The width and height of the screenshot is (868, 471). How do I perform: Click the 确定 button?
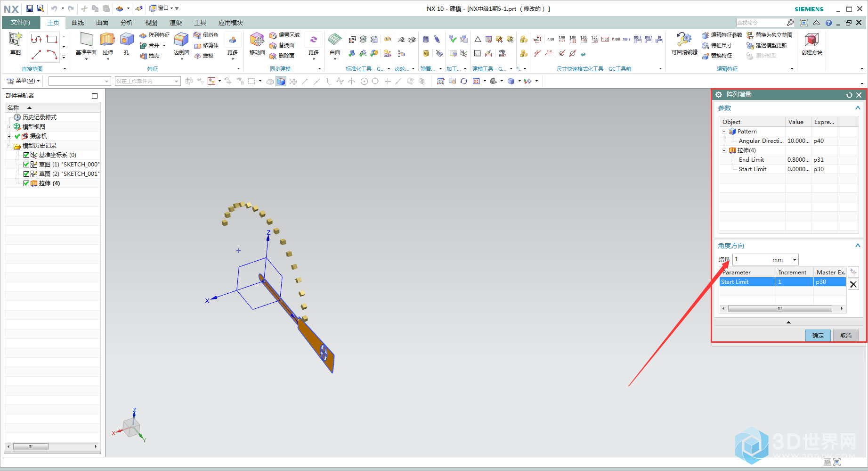click(818, 335)
